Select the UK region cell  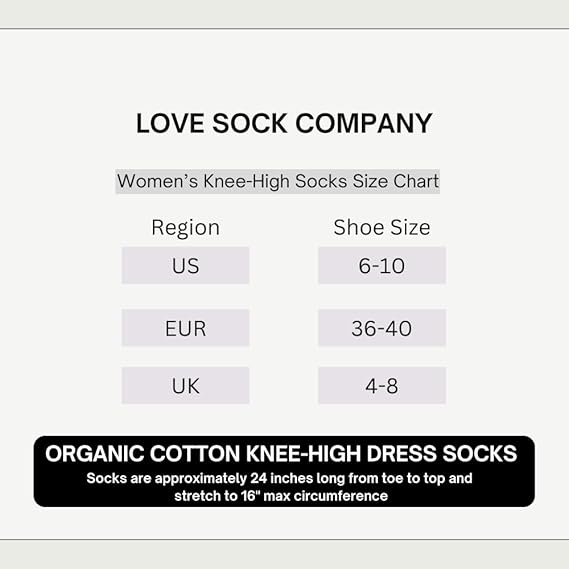185,385
